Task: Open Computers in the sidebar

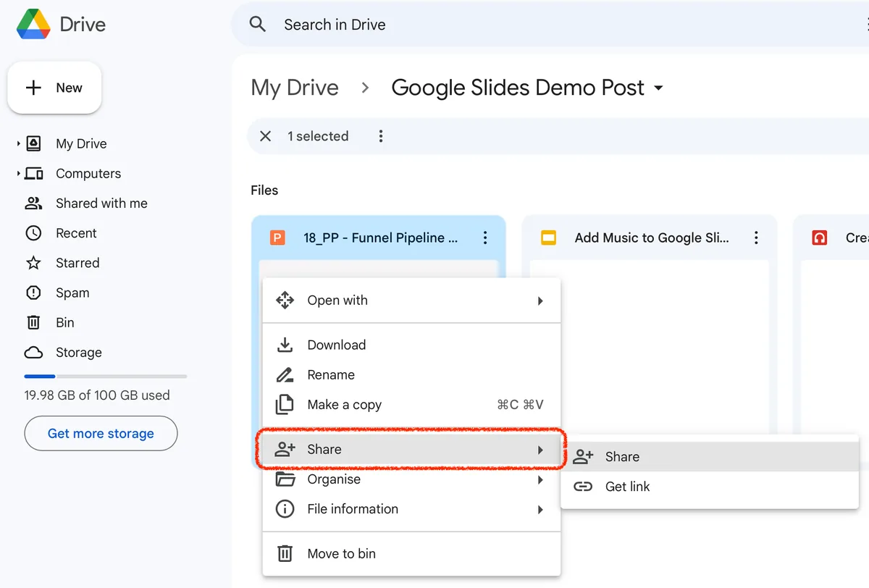Action: tap(88, 173)
